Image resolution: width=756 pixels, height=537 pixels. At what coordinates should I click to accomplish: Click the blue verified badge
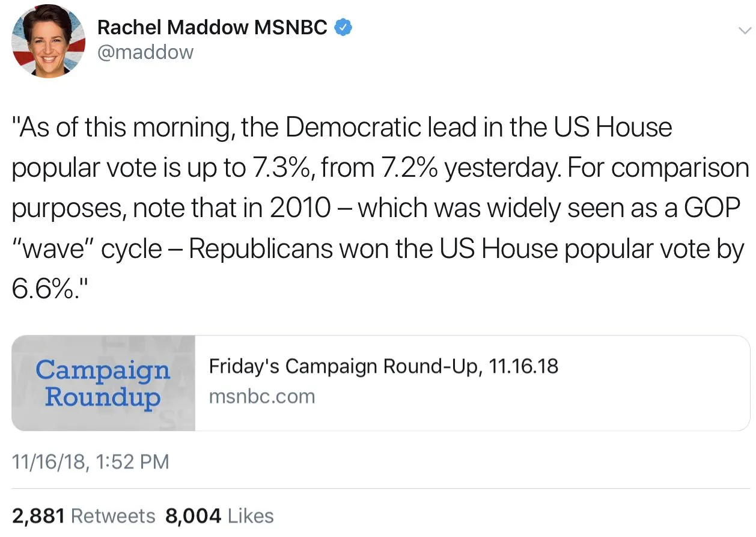coord(342,27)
